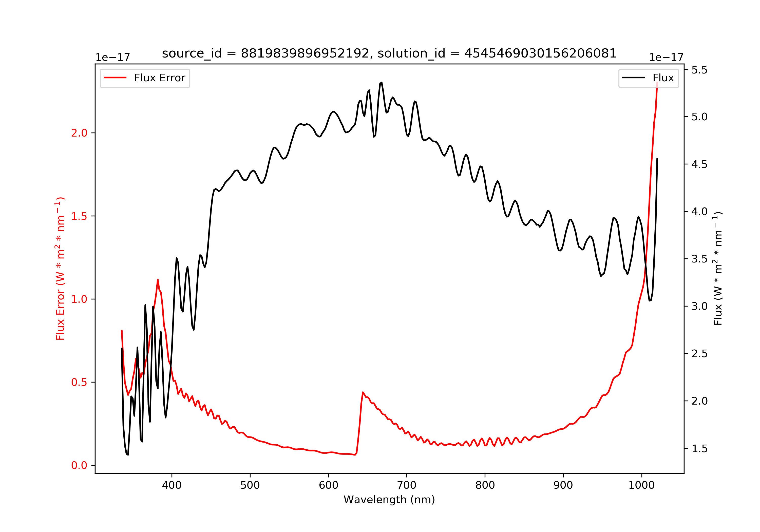Click the red Flux Error y-axis label

(60, 269)
